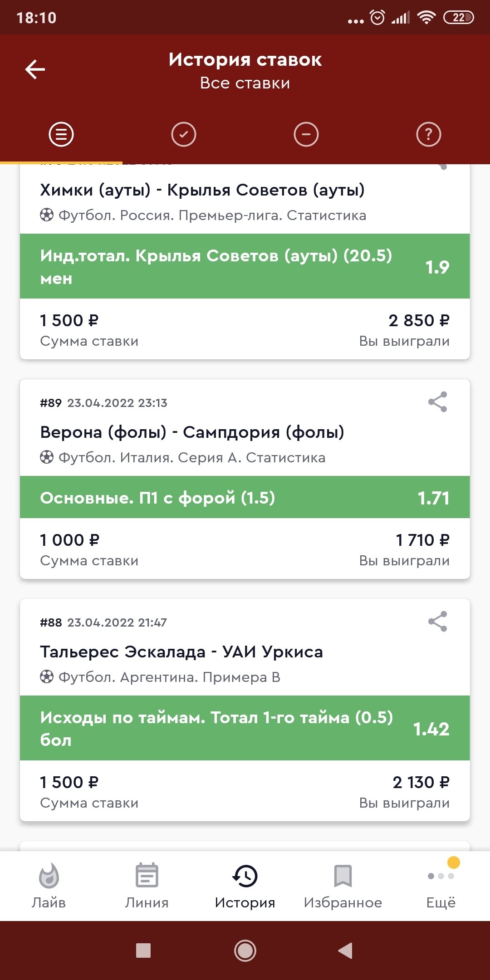Share bet #89 Верона - Сампдория
The height and width of the screenshot is (980, 490).
437,402
